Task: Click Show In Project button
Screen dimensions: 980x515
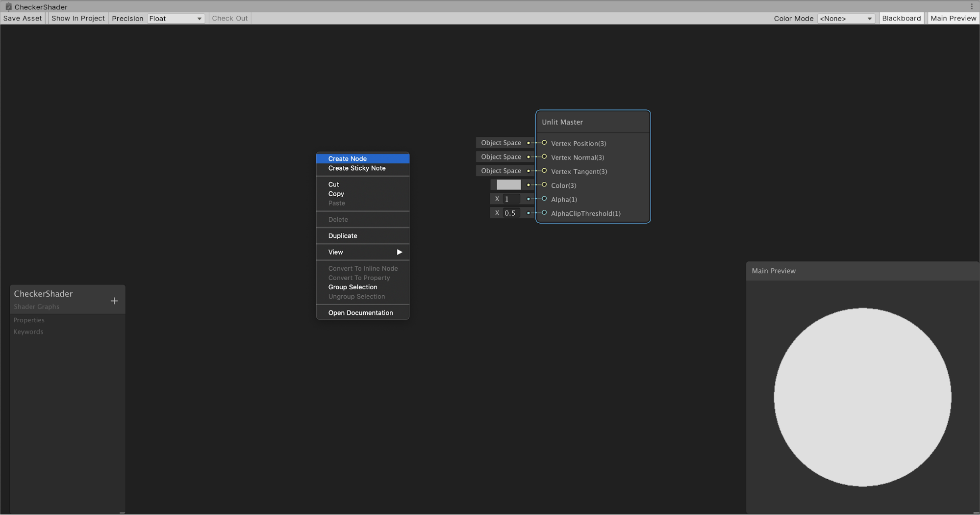Action: (x=78, y=18)
